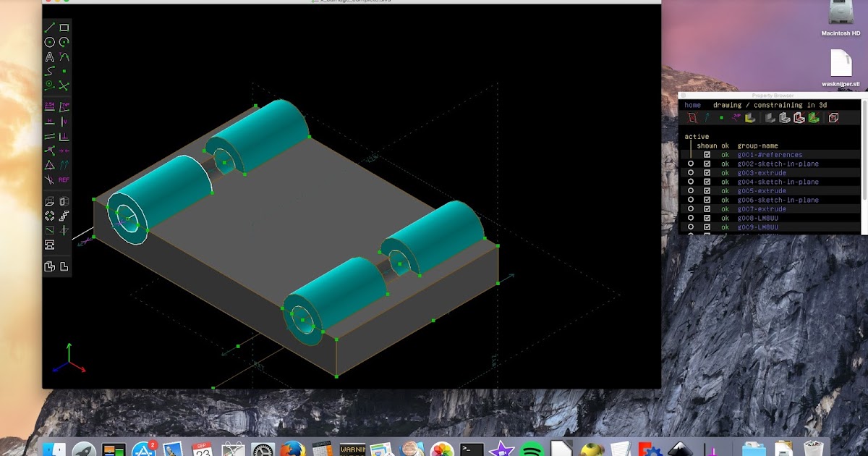Viewport: 868px width, 456px height.
Task: Apply the distance dimension constraint
Action: (49, 107)
